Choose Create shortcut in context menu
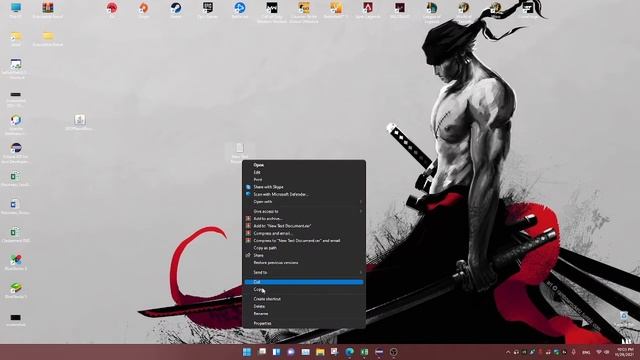This screenshot has width=640, height=360. pyautogui.click(x=304, y=299)
